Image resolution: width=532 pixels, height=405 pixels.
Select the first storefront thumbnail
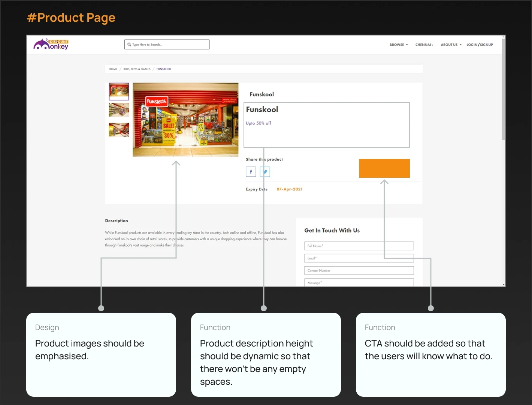(x=119, y=91)
